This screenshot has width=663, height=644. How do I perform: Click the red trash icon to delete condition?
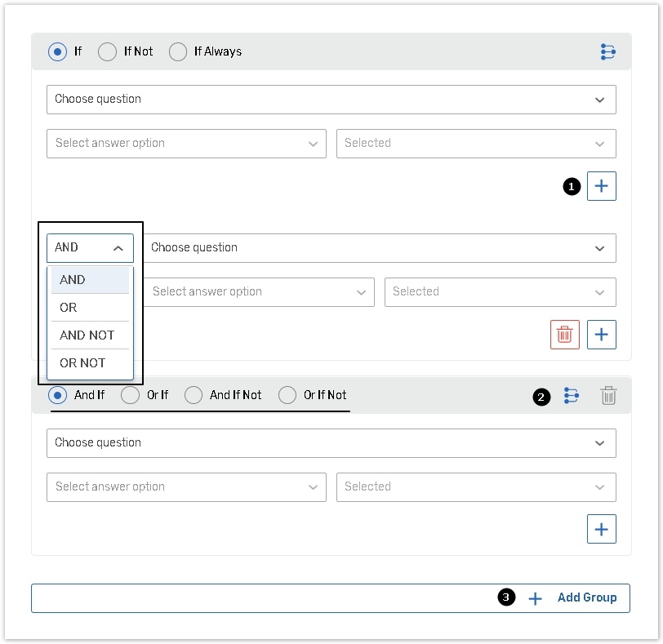(564, 335)
